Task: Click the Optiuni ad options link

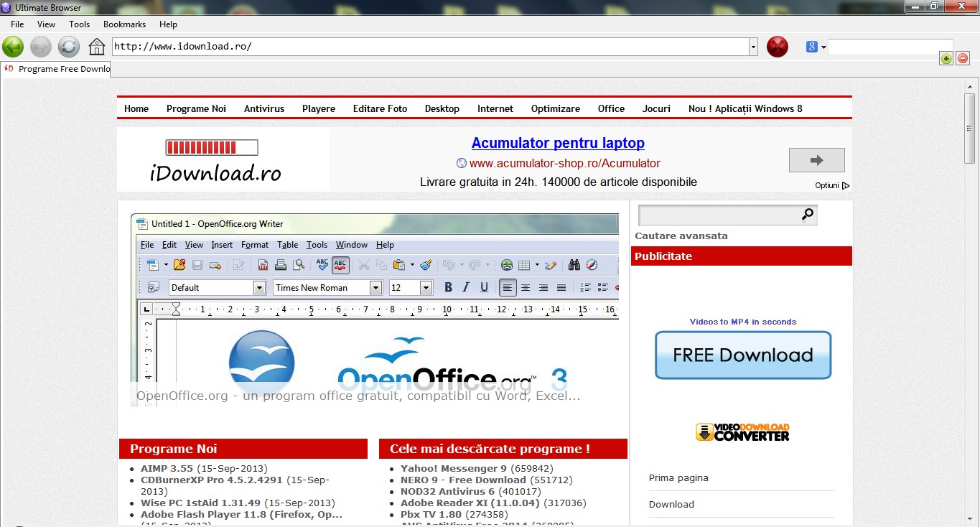Action: point(831,185)
